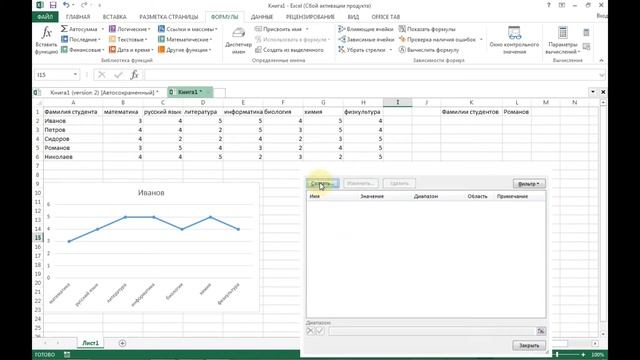This screenshot has height=360, width=640.
Task: Open the Filter dropdown in Name Manager
Action: tap(529, 184)
